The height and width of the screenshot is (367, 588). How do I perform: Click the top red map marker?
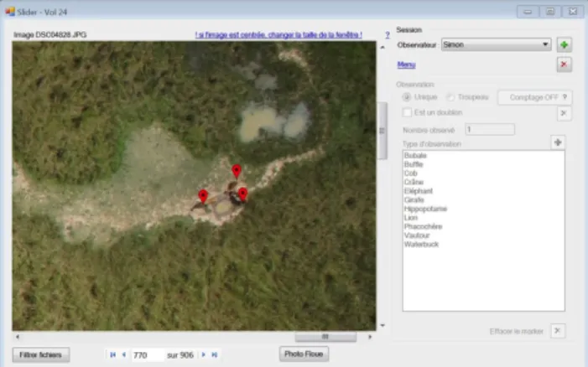coord(237,172)
